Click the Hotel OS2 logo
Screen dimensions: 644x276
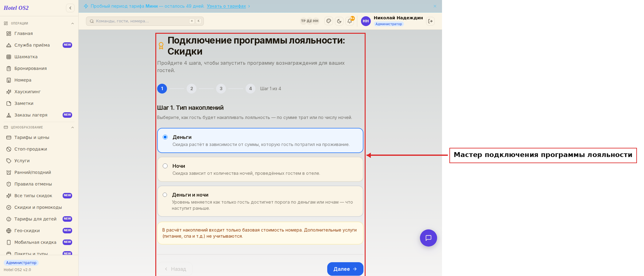[16, 8]
